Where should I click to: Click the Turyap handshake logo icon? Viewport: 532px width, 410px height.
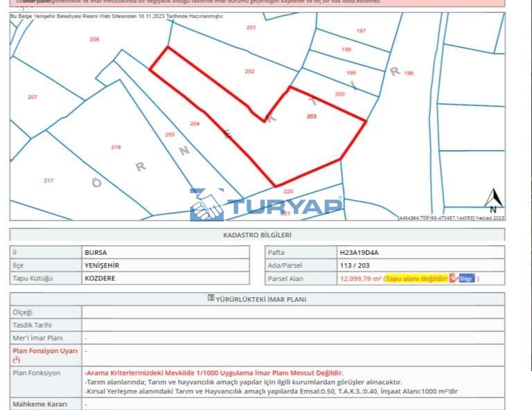pyautogui.click(x=206, y=205)
